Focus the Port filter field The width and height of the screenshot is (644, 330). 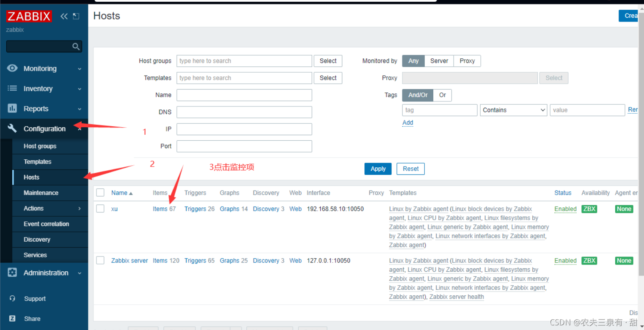click(x=244, y=146)
